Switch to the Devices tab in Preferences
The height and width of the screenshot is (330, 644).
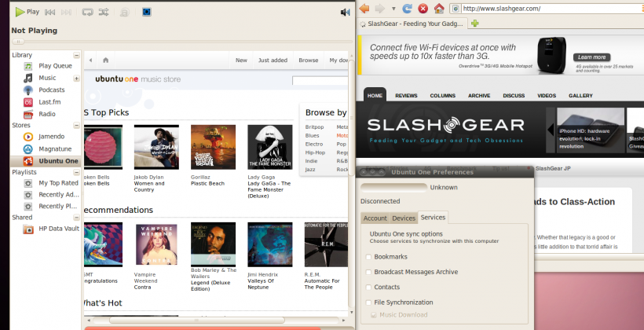[x=404, y=218]
